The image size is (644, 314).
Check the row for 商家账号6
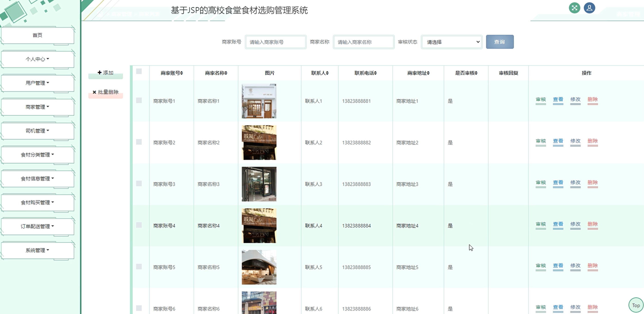click(139, 308)
